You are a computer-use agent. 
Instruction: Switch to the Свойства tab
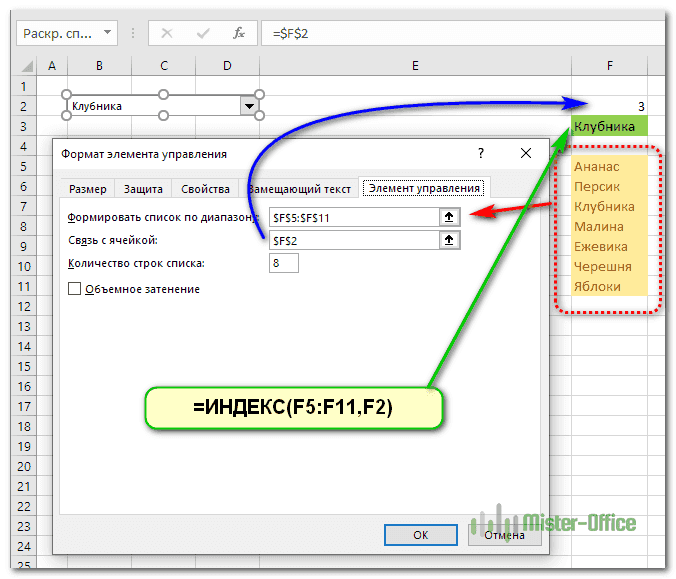tap(205, 189)
